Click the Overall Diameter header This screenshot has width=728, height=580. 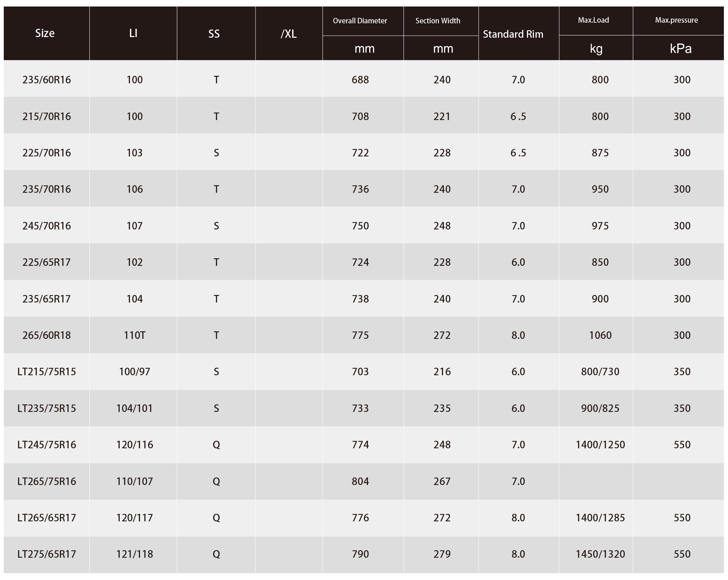(360, 21)
